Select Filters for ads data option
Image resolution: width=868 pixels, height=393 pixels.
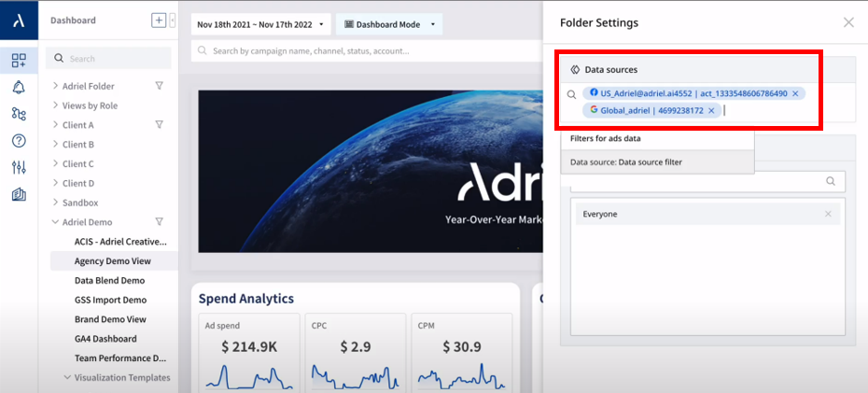(x=658, y=138)
